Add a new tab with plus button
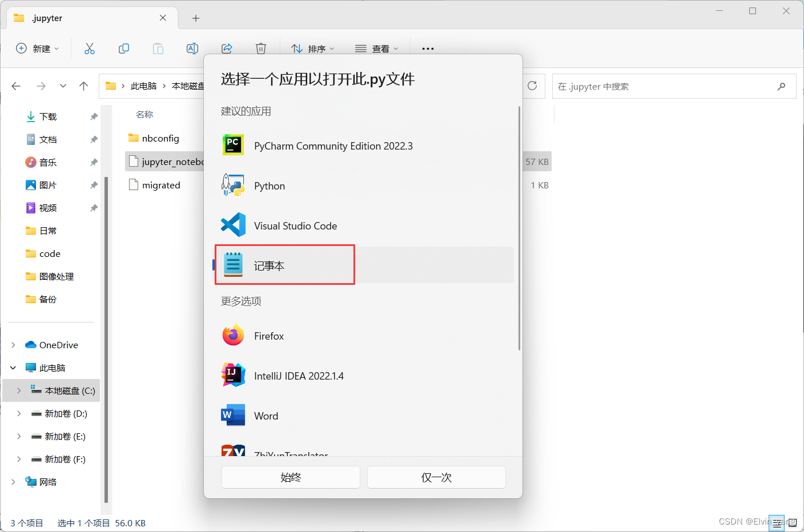 click(196, 18)
